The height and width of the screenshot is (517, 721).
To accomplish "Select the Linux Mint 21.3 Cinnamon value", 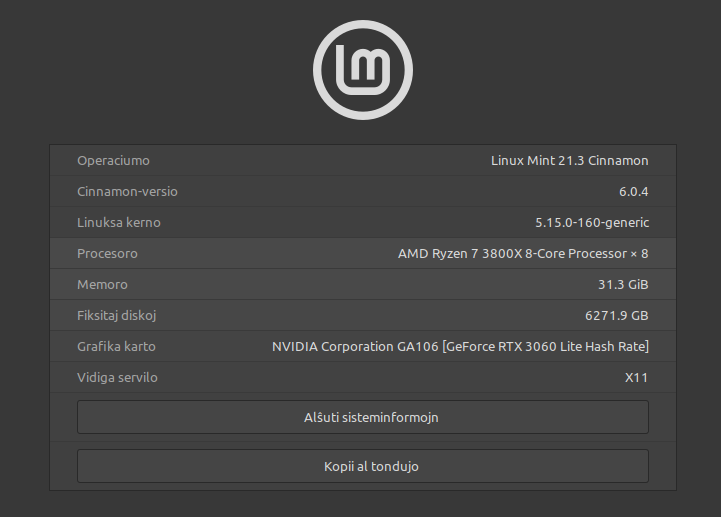I will pos(569,160).
